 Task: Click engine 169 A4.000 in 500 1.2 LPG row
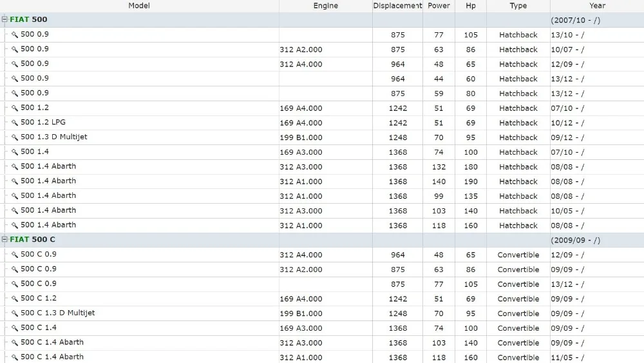[x=301, y=123]
